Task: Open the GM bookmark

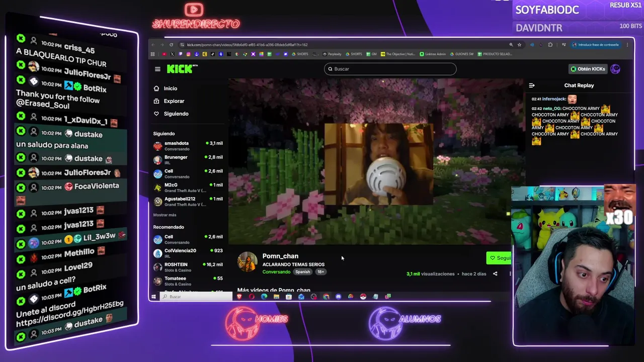Action: 372,54
